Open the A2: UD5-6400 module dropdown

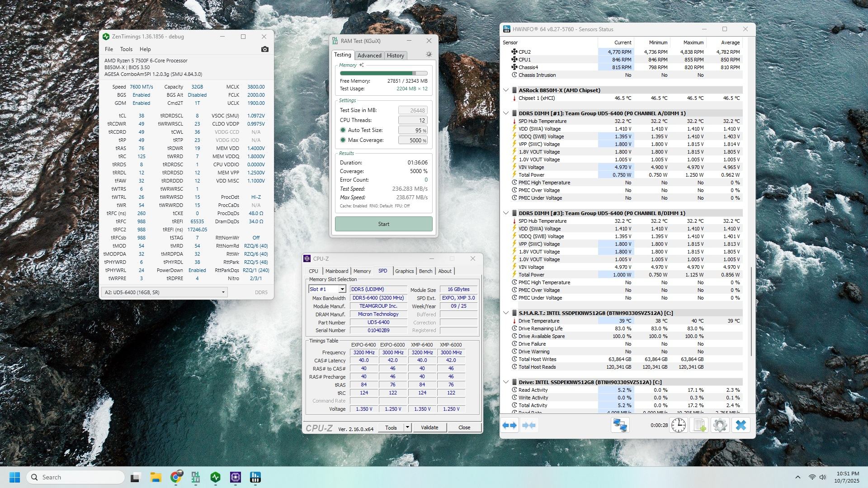click(x=223, y=292)
